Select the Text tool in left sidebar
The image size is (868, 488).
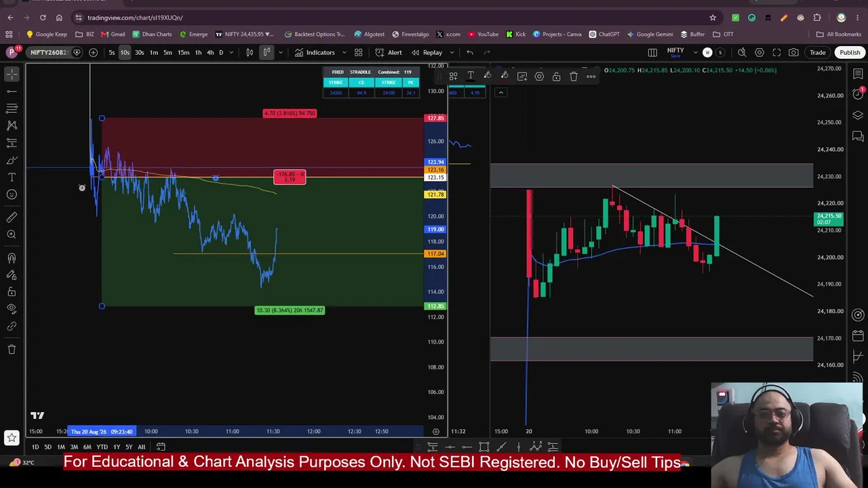(x=12, y=178)
